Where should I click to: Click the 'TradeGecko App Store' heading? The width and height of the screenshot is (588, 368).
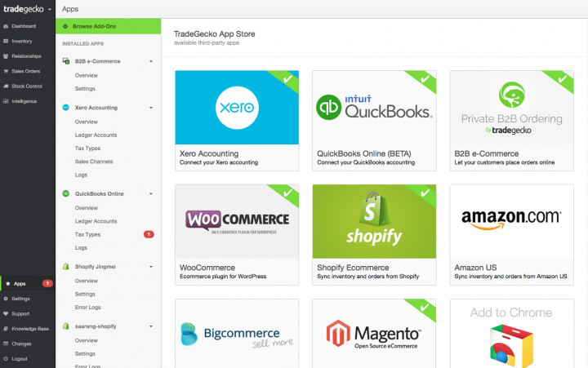215,33
